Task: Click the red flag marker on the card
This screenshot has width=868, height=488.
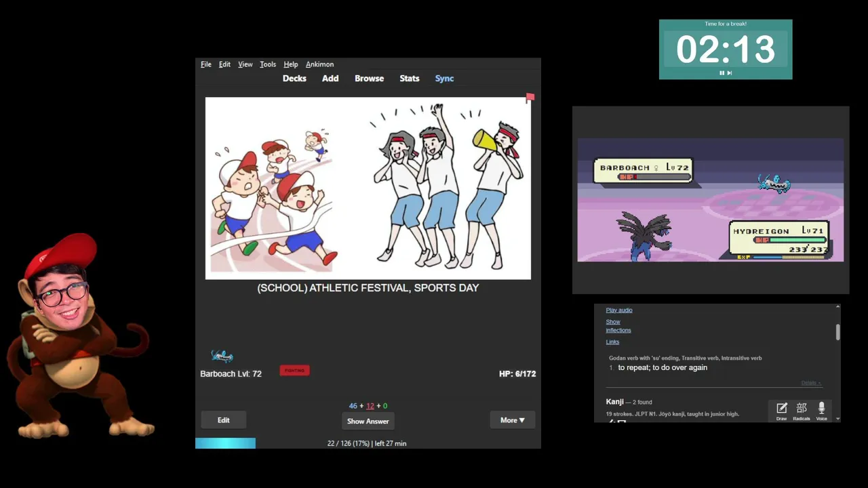Action: tap(530, 98)
